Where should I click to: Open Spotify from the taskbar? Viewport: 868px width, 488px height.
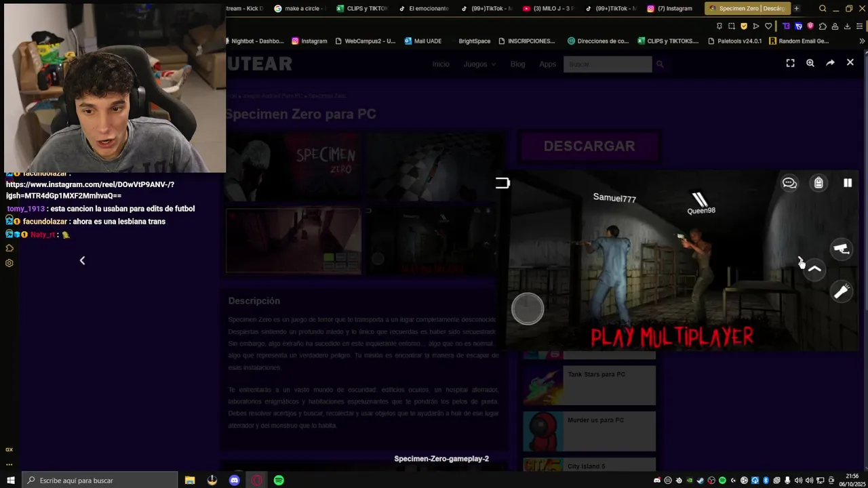click(279, 480)
